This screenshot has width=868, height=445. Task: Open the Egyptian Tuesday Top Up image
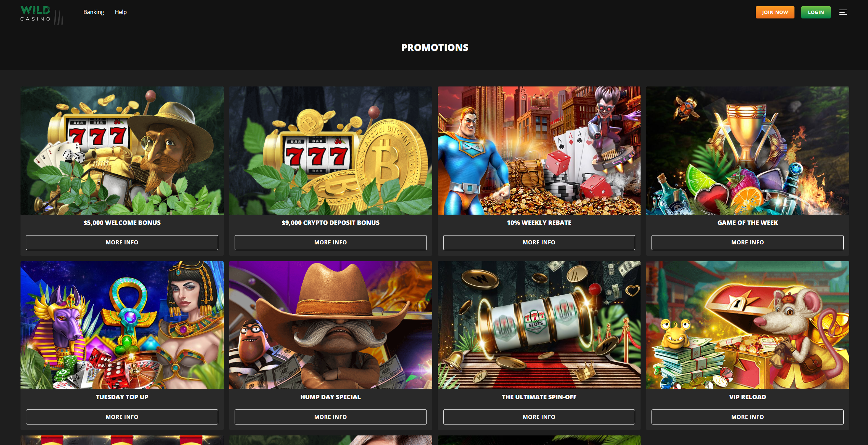pyautogui.click(x=122, y=325)
